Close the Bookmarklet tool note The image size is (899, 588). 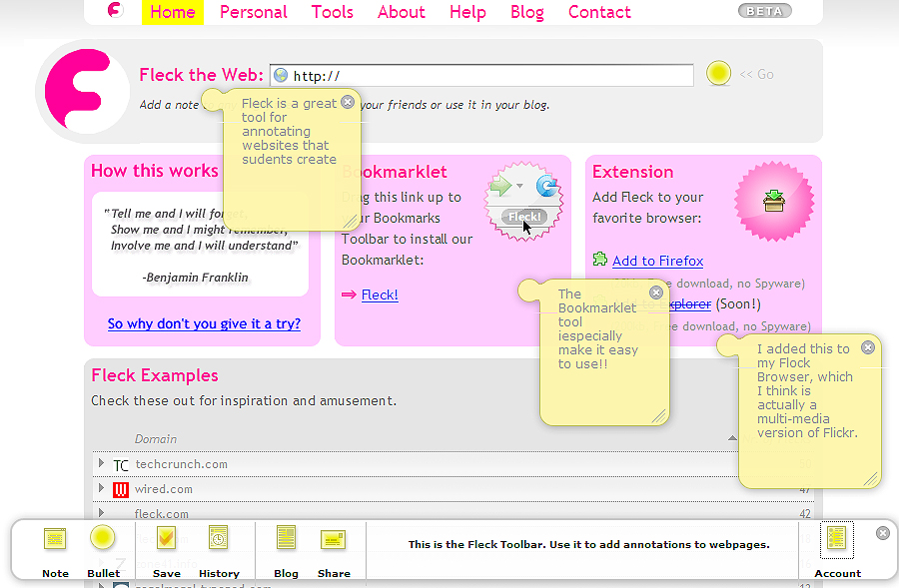(656, 293)
